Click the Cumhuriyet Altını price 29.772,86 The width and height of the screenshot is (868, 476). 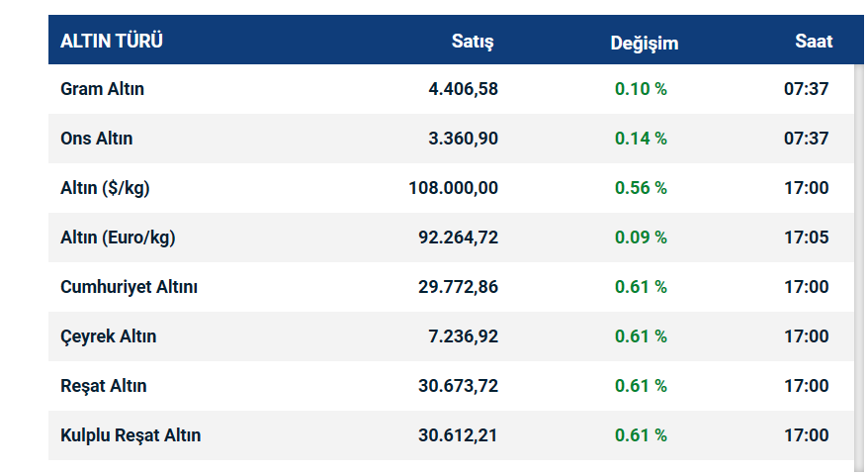[x=458, y=287]
